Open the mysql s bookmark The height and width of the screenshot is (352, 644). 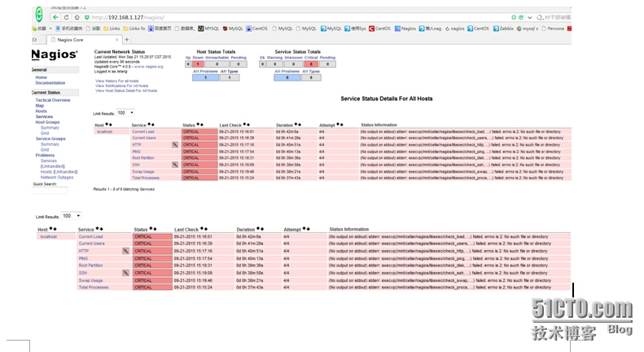click(x=528, y=29)
